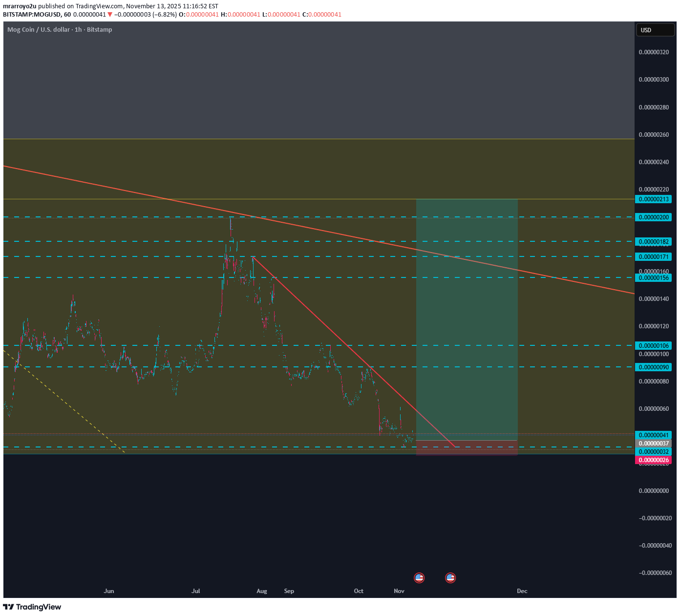Viewport: 680px width, 616px height.
Task: Click the 0.00000320 axis value
Action: (654, 52)
